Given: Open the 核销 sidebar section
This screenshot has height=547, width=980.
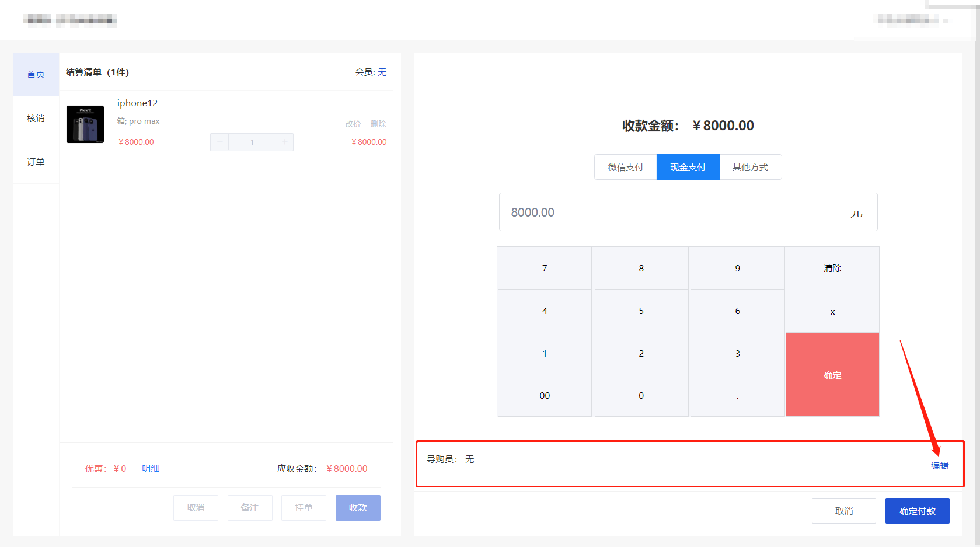Looking at the screenshot, I should [36, 119].
